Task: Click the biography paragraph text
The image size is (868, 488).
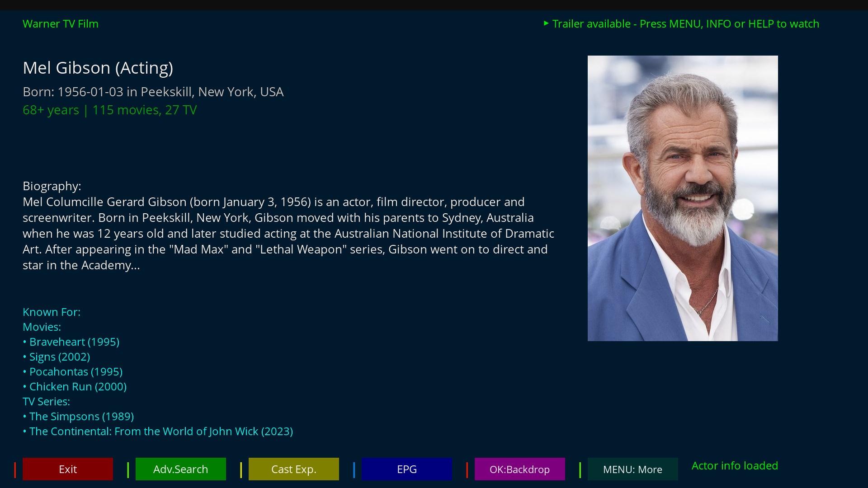Action: pyautogui.click(x=288, y=234)
